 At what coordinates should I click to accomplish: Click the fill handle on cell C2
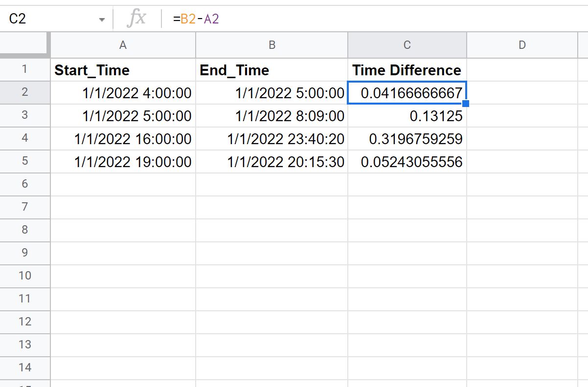click(x=466, y=104)
